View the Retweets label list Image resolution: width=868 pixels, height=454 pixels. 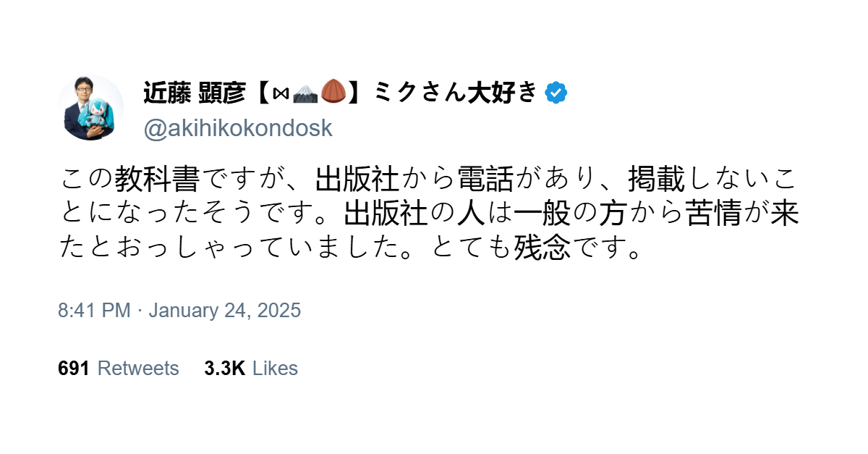137,368
